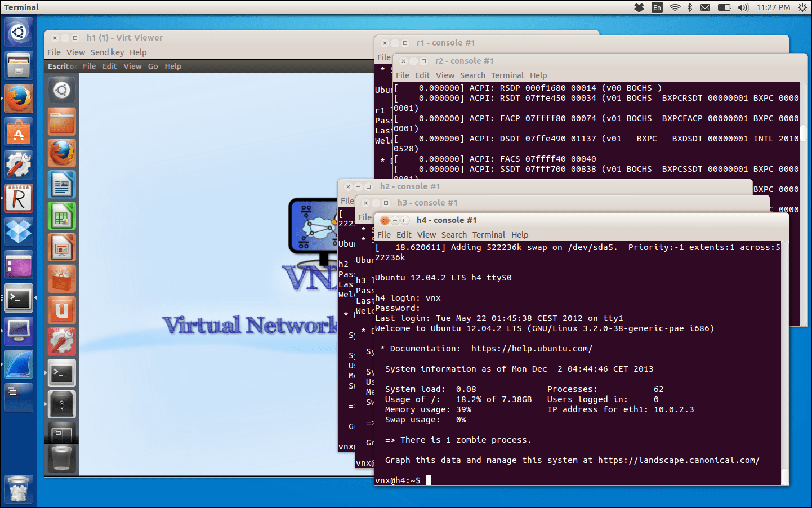Viewport: 812px width, 508px height.
Task: Open Go menu in h1 guest desktop
Action: (153, 66)
